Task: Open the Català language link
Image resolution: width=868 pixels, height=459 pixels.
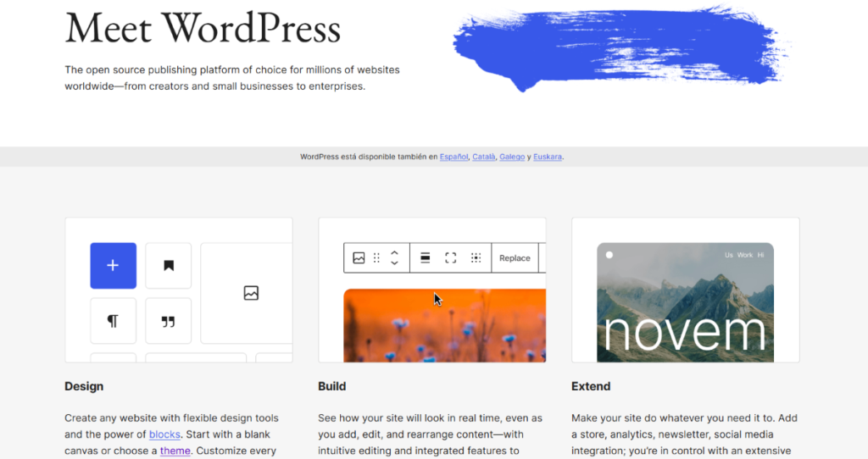Action: [x=484, y=157]
